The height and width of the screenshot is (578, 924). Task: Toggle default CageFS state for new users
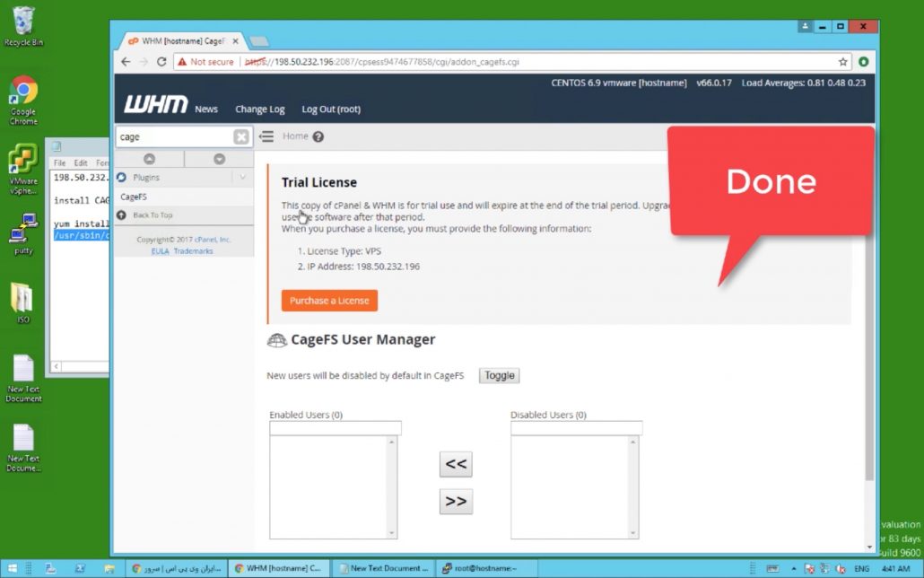click(x=499, y=375)
